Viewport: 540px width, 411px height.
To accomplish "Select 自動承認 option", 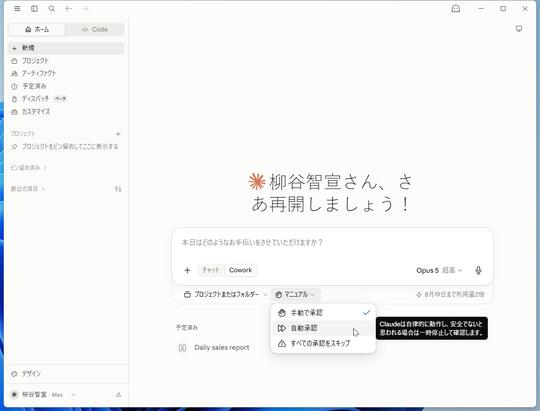I will [x=323, y=328].
